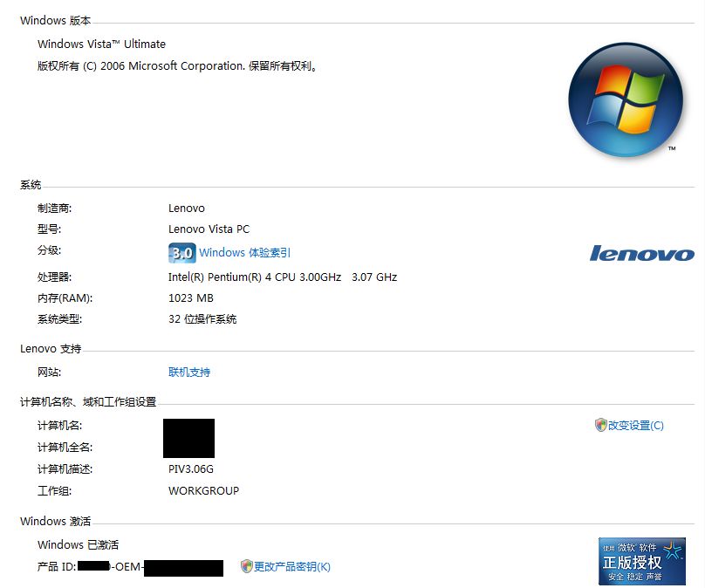
Task: Click the shield icon beside 更改产品密钥
Action: 246,566
